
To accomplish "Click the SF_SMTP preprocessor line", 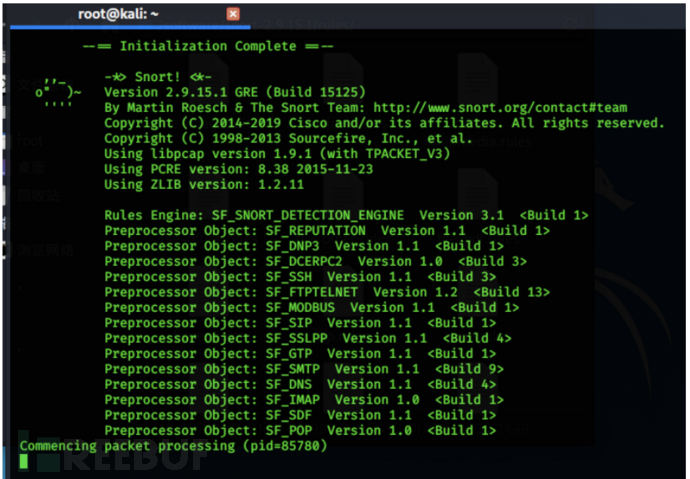I will pos(304,369).
